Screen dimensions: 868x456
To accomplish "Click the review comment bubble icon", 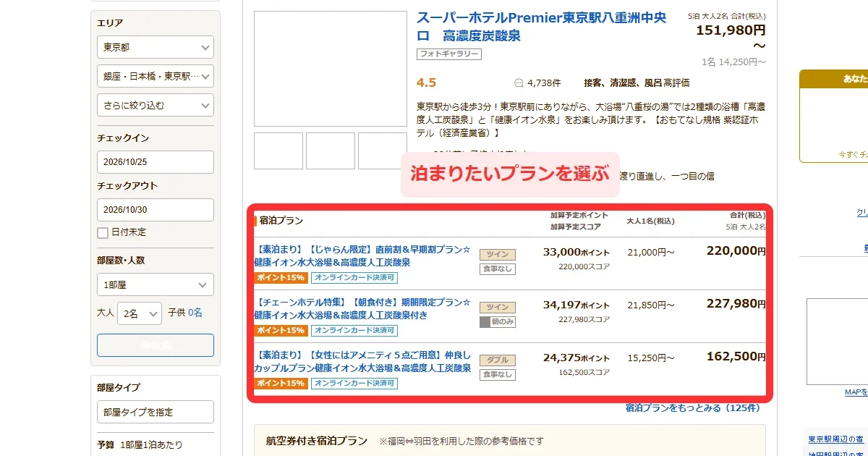I will pyautogui.click(x=519, y=83).
